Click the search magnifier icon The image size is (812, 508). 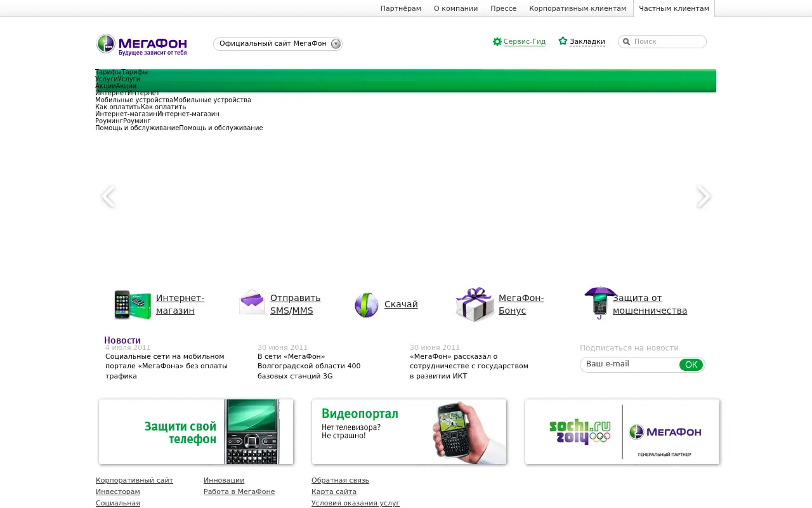[627, 42]
